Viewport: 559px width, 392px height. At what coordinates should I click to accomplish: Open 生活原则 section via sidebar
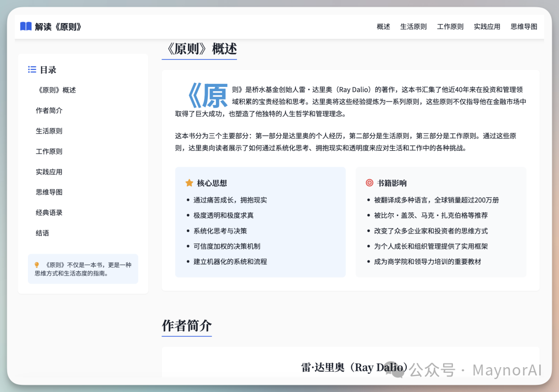point(49,130)
